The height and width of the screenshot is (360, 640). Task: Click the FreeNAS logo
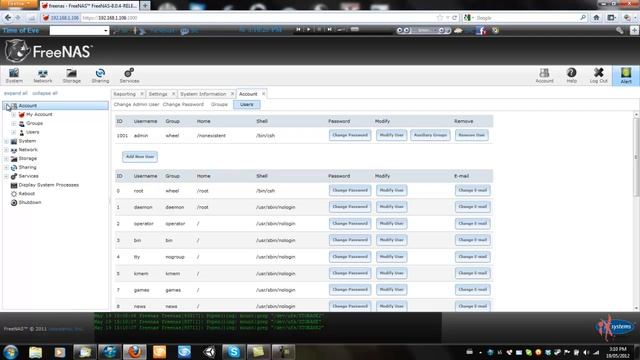[48, 51]
